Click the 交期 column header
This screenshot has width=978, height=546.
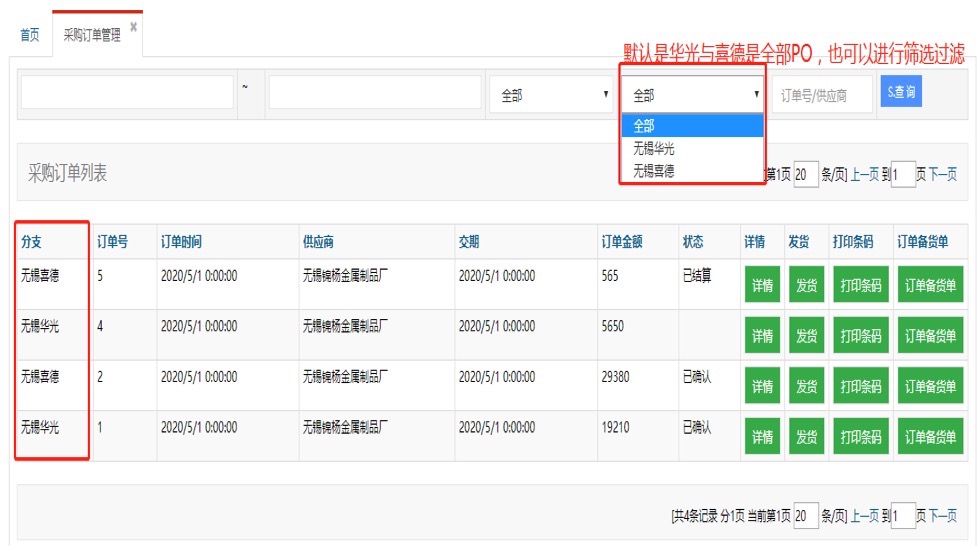click(x=469, y=242)
